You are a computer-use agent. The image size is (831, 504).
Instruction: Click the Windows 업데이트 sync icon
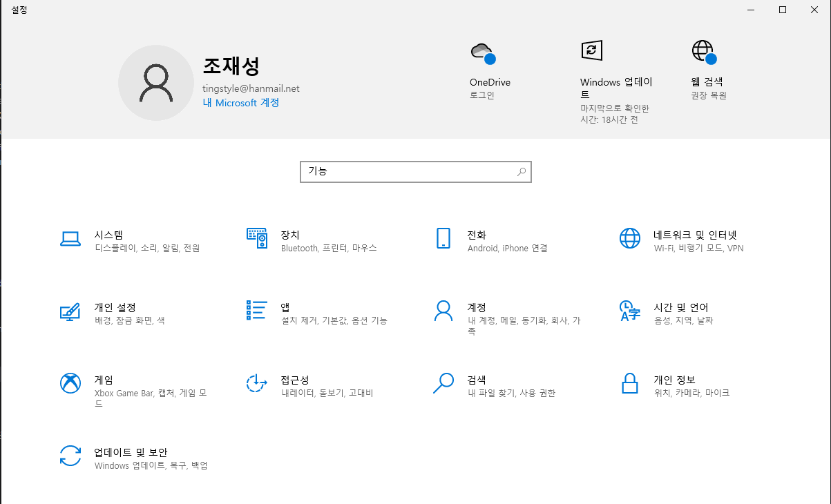coord(592,50)
